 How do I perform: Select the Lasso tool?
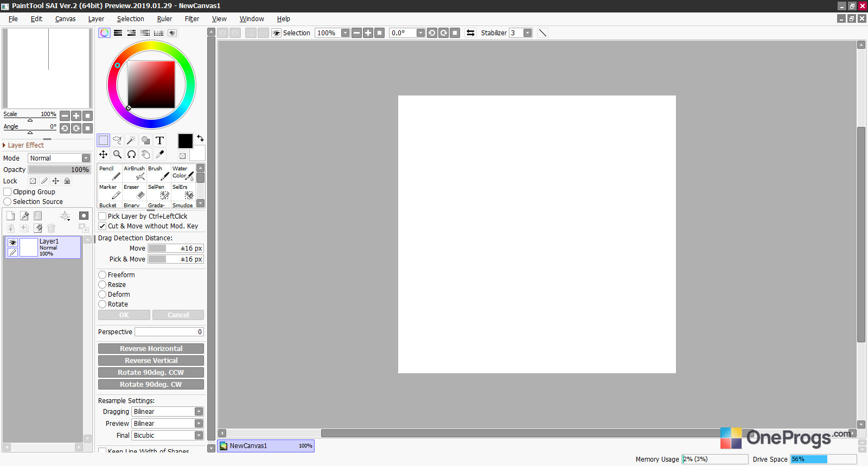click(x=117, y=141)
